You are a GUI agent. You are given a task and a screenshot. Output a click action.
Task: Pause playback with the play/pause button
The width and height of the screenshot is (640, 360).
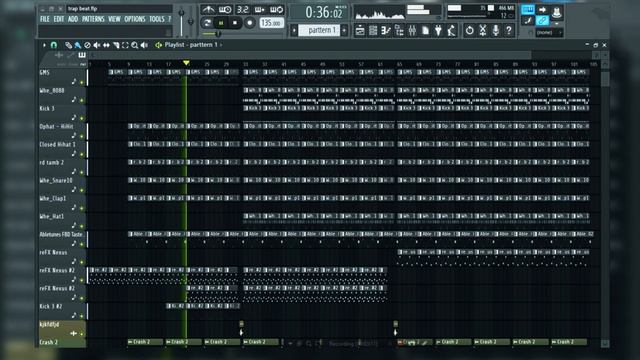tap(221, 23)
